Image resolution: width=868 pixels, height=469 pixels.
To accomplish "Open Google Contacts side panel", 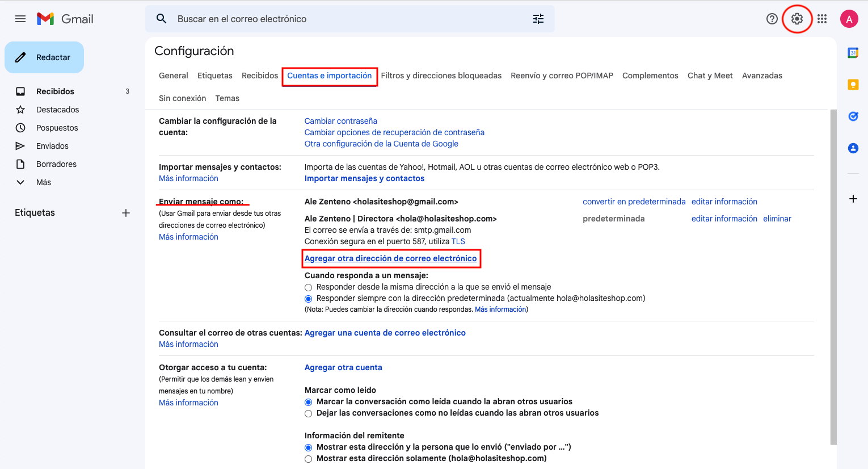I will coord(853,148).
